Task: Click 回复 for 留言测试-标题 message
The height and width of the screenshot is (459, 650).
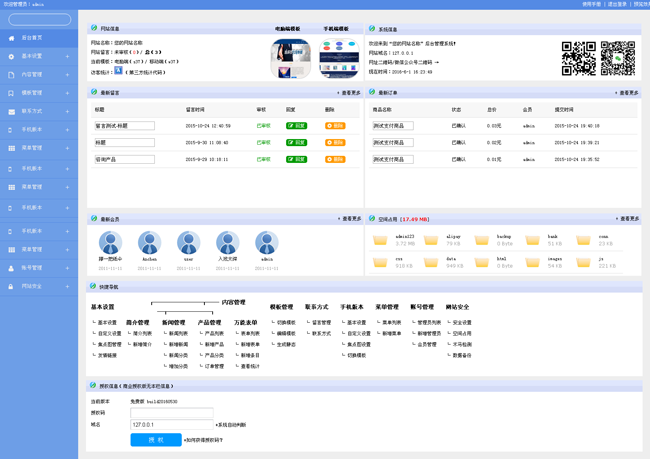Action: [x=297, y=126]
